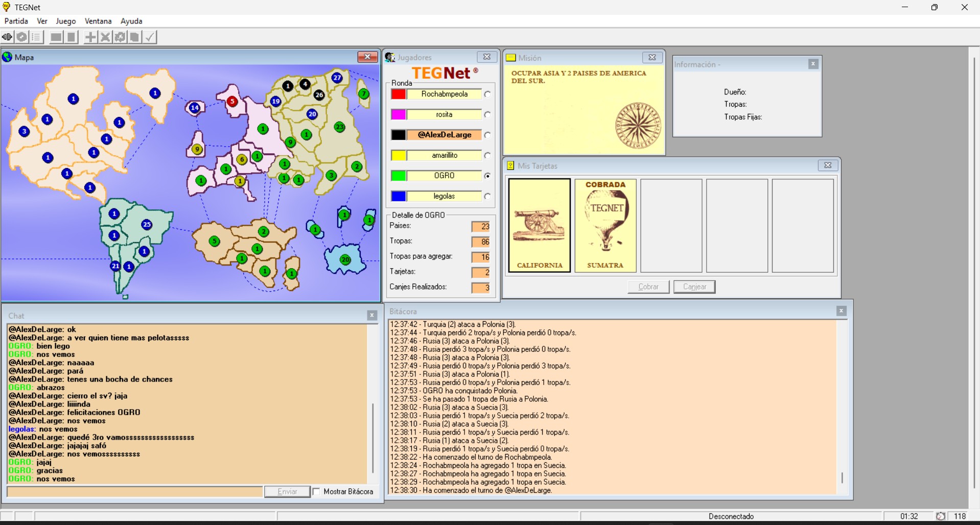The image size is (980, 525).
Task: Close the Mis Tarjetas panel
Action: tap(828, 165)
